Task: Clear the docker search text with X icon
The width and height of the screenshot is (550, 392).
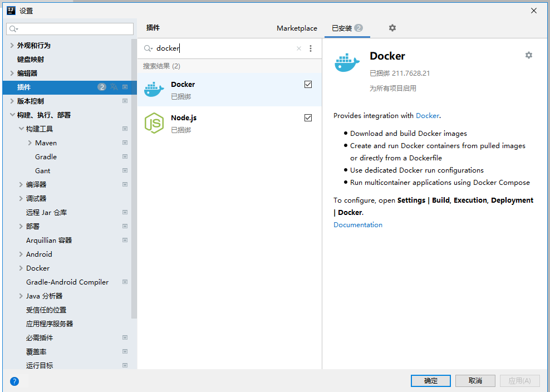Action: coord(299,48)
